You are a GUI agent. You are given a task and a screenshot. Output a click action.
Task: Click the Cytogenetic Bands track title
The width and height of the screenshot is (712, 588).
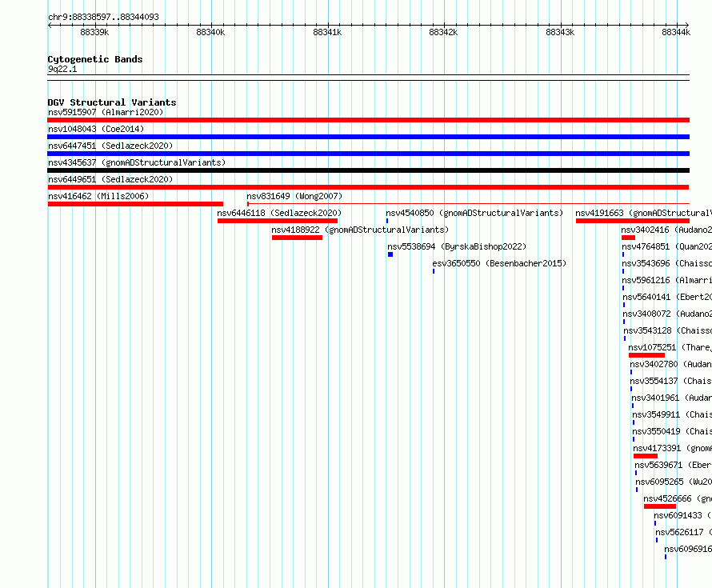point(95,59)
